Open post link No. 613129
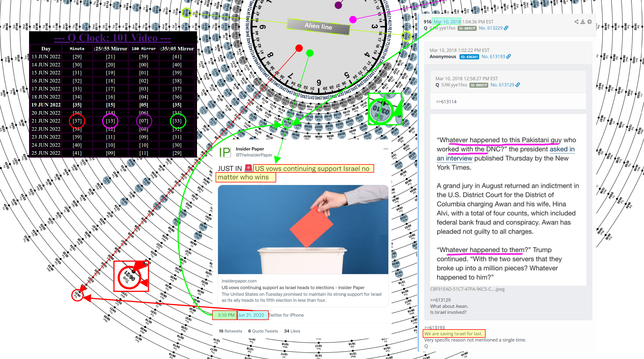 click(x=502, y=85)
